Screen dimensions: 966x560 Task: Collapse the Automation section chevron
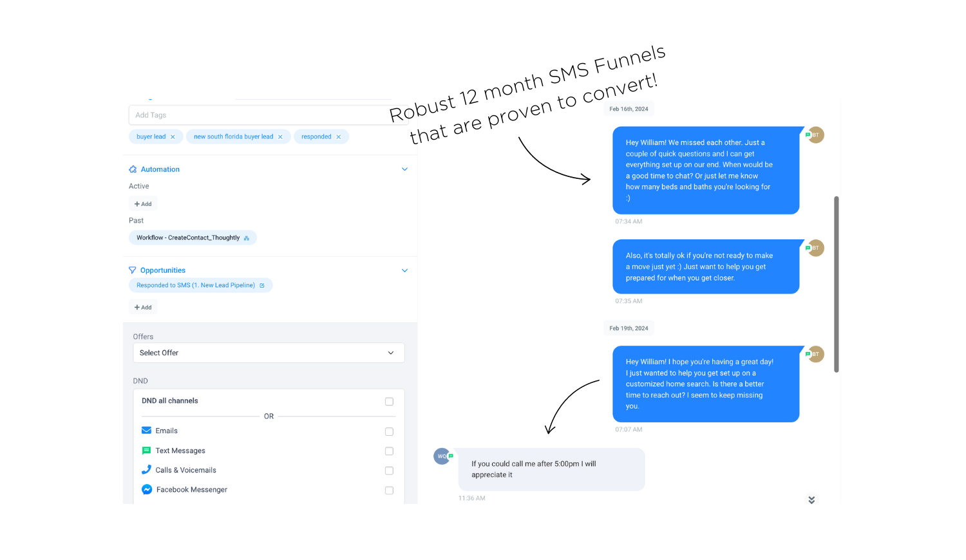tap(404, 169)
